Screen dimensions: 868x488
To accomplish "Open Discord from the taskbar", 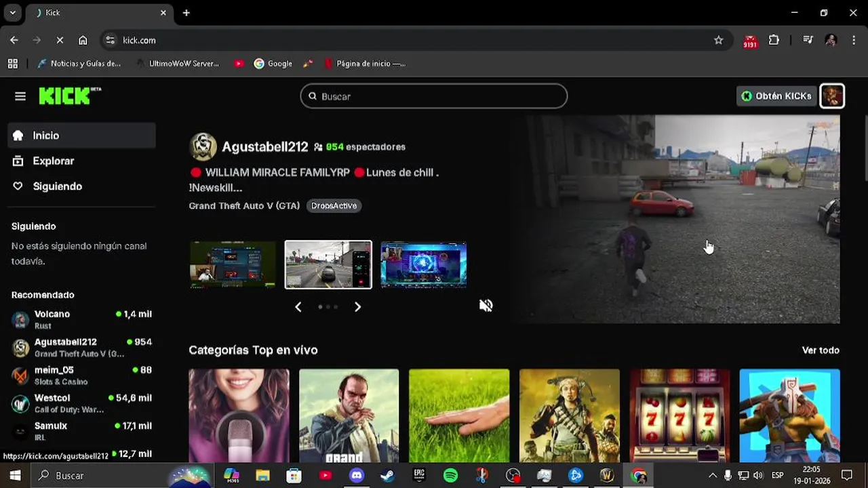I will pyautogui.click(x=356, y=476).
